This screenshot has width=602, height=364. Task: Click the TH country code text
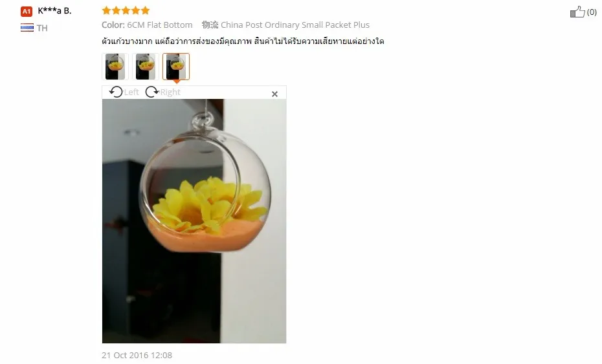(42, 28)
